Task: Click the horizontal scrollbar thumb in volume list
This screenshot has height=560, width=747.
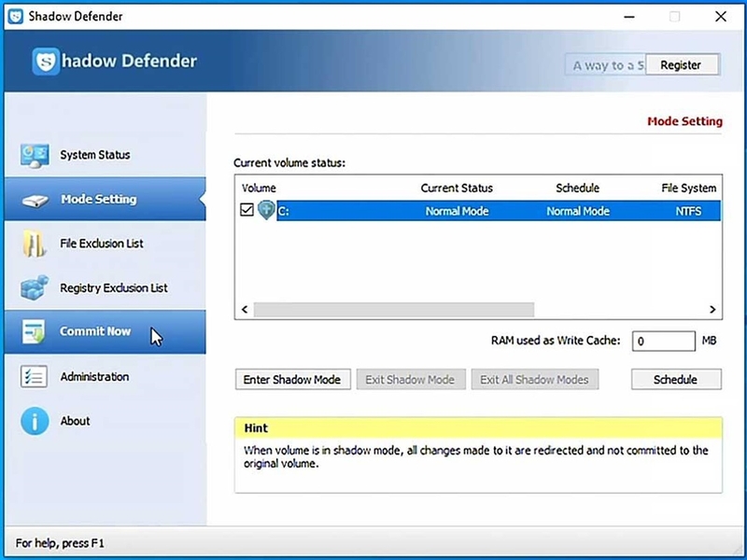Action: pos(393,310)
